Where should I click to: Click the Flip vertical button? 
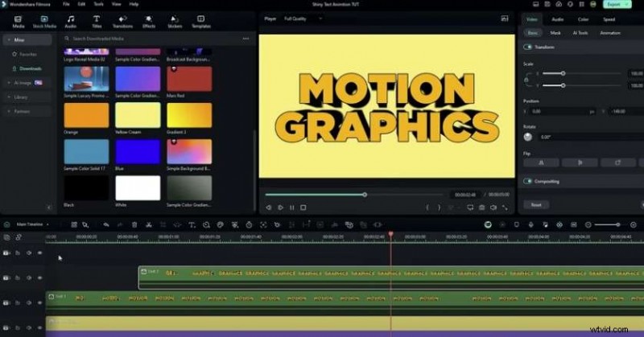tap(580, 163)
